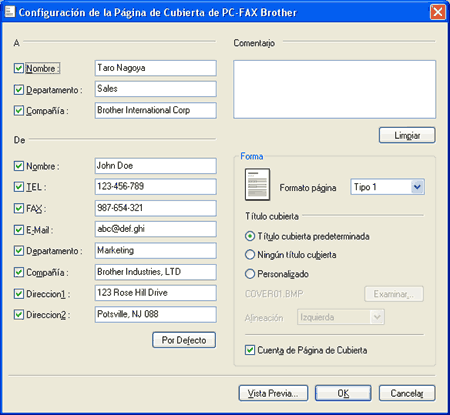
Task: Click the dialog title bar icon
Action: tap(10, 12)
